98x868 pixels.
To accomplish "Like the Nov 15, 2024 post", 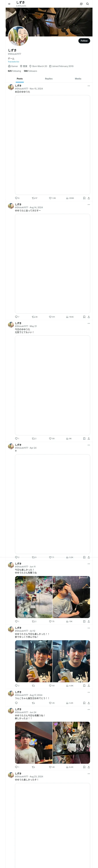I will (x=50, y=198).
